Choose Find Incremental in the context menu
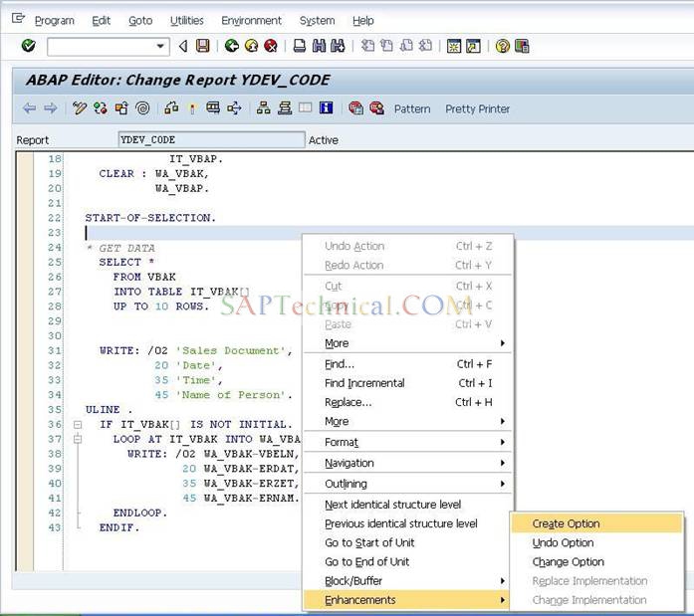This screenshot has width=694, height=616. point(408,383)
